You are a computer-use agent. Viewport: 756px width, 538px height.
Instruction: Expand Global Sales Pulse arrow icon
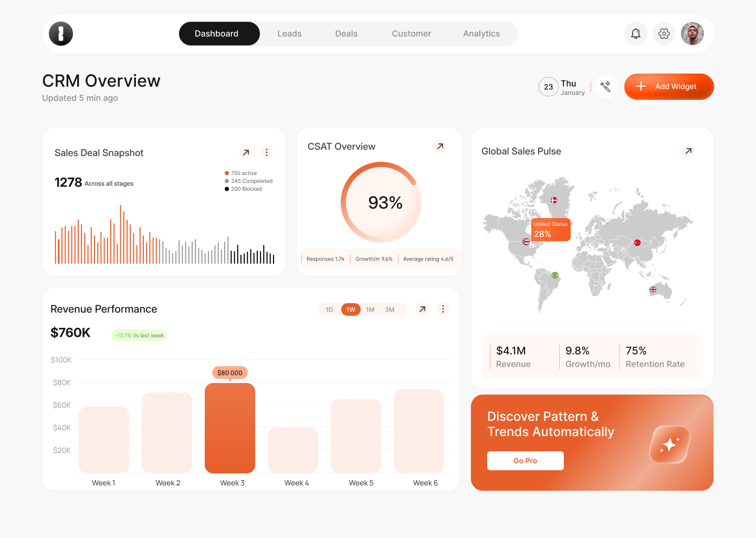click(x=688, y=151)
